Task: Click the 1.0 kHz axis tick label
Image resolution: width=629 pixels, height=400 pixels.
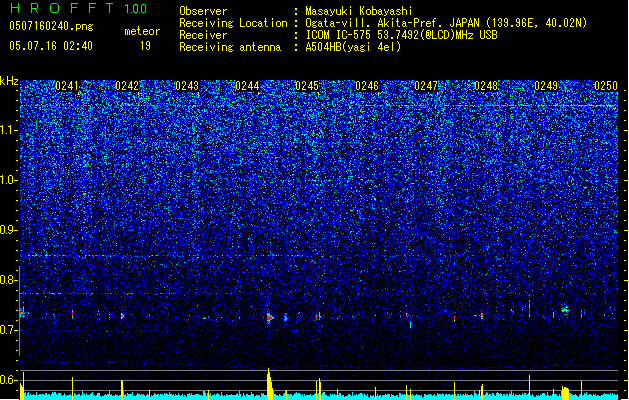Action: [9, 180]
